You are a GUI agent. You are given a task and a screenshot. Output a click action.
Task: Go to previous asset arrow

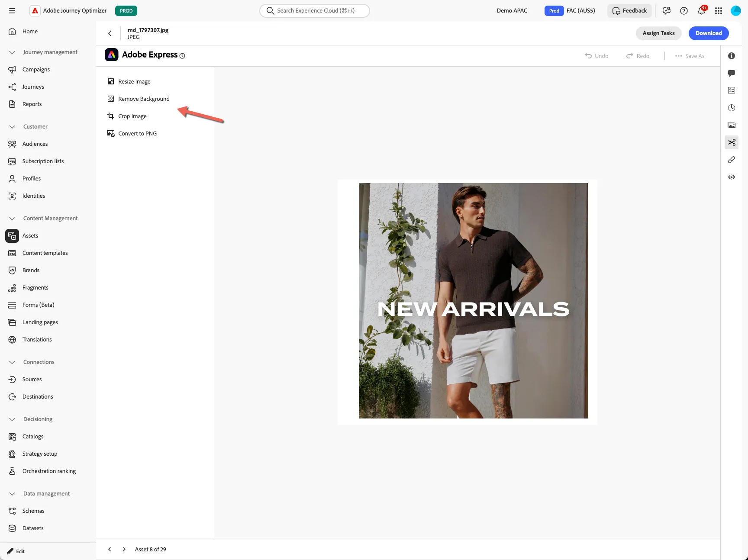pyautogui.click(x=110, y=549)
